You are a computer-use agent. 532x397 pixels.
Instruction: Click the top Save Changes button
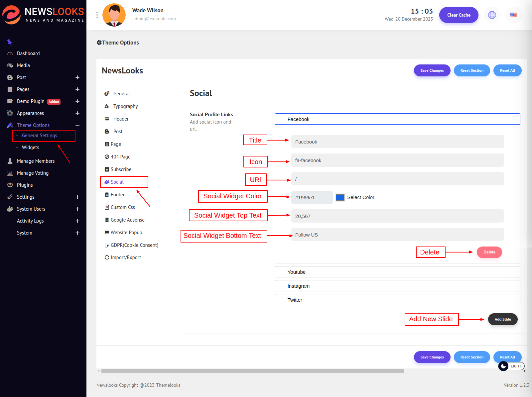click(432, 70)
